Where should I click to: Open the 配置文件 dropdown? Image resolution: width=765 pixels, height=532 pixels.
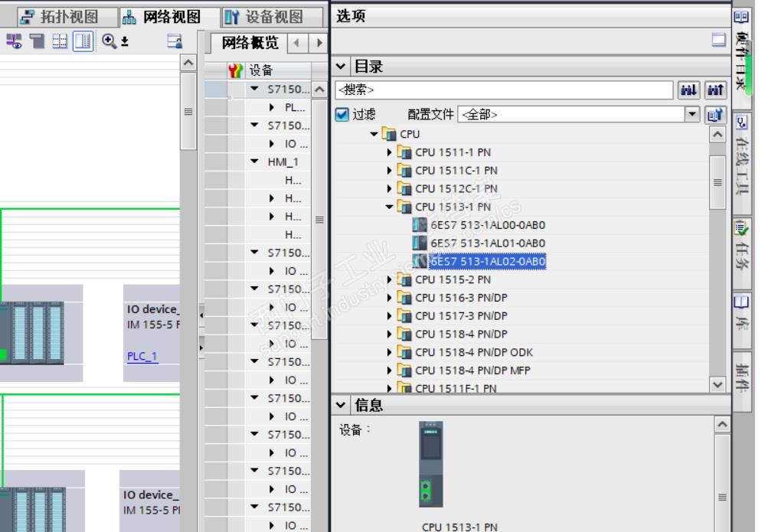[692, 115]
